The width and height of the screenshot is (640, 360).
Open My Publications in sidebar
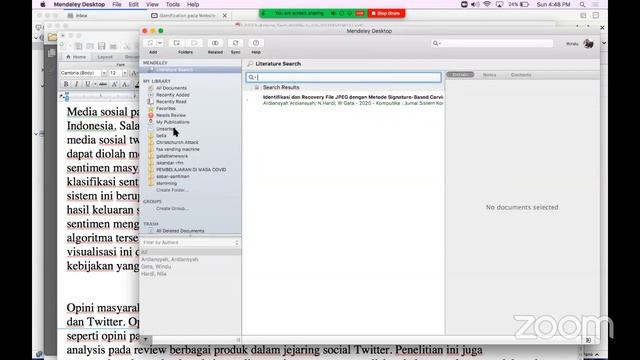point(173,122)
